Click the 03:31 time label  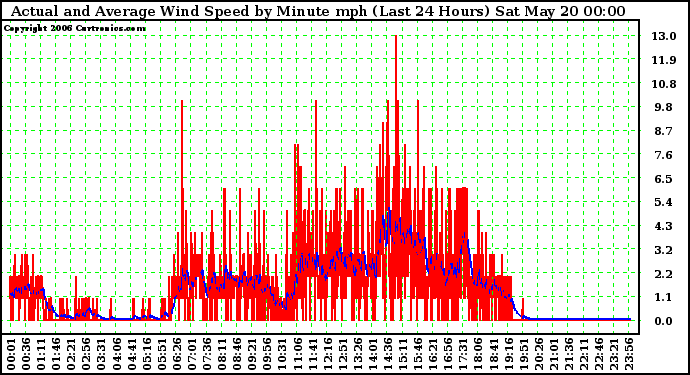click(x=101, y=354)
